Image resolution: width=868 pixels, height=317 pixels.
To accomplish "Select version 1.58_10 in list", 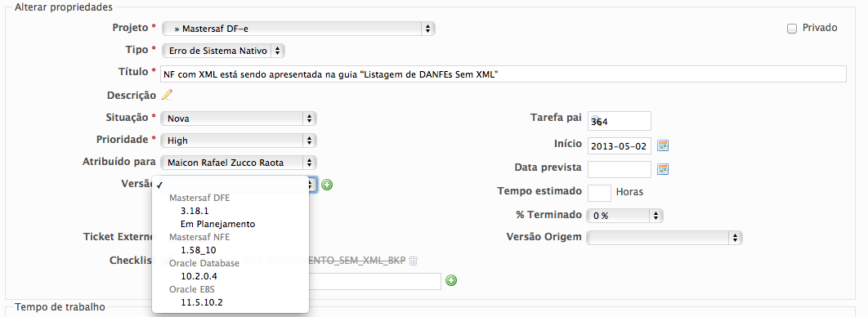I will pos(230,250).
